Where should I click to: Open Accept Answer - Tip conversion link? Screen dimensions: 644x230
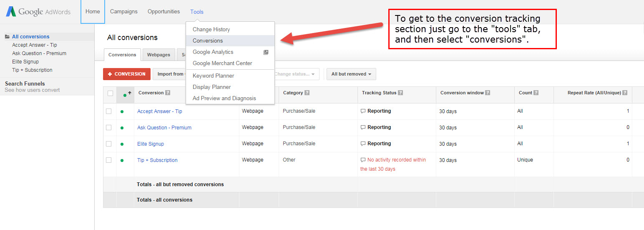[x=160, y=111]
